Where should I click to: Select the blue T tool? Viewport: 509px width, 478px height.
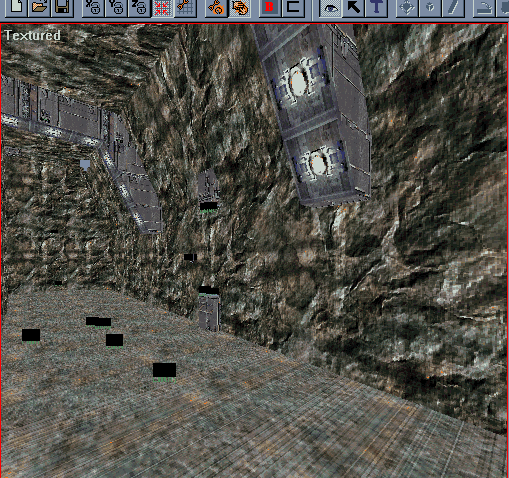point(376,7)
